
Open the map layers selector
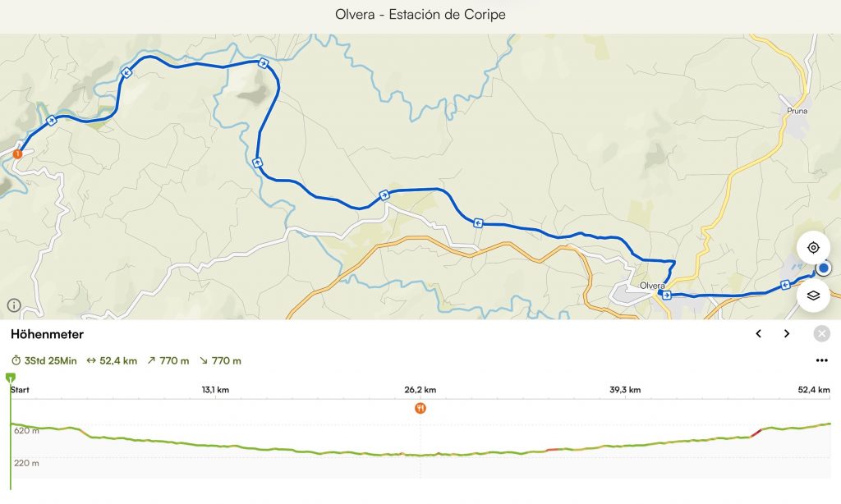point(813,296)
